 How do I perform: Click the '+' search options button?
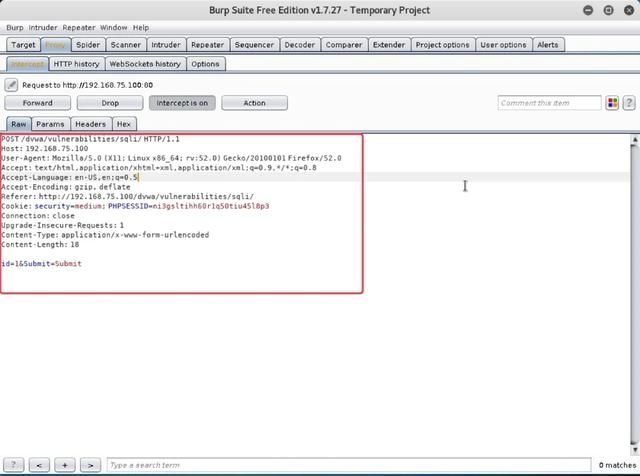pos(65,465)
